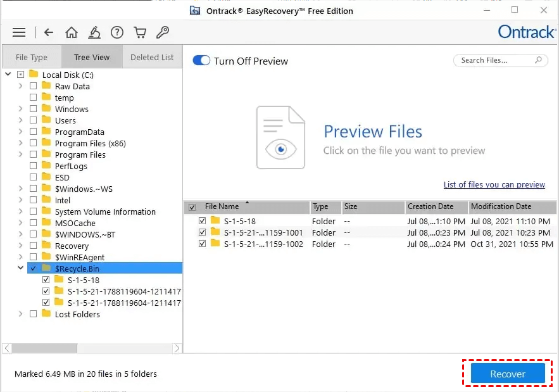
Task: Expand the System Volume Information node
Action: point(20,212)
